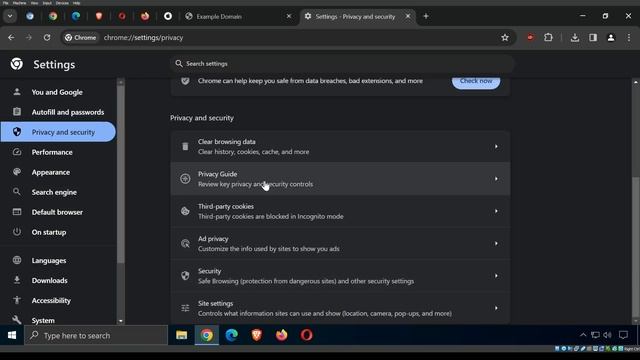Switch to the Example Domain tab
The image size is (640, 360).
point(238,16)
